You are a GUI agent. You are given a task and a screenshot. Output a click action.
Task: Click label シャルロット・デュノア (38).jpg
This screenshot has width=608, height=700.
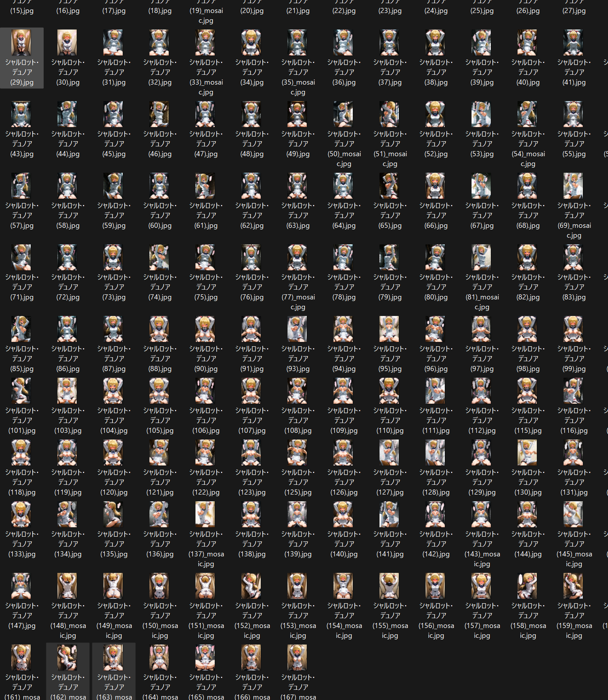click(436, 72)
